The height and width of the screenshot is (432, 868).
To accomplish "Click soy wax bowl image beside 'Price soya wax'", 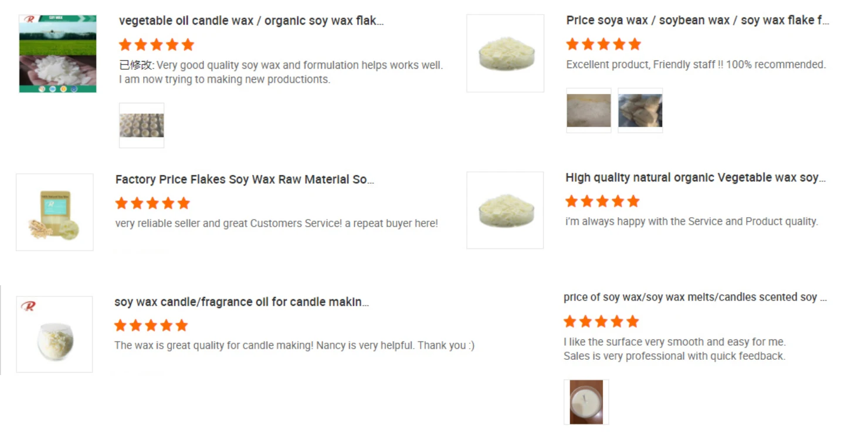I will coord(505,53).
